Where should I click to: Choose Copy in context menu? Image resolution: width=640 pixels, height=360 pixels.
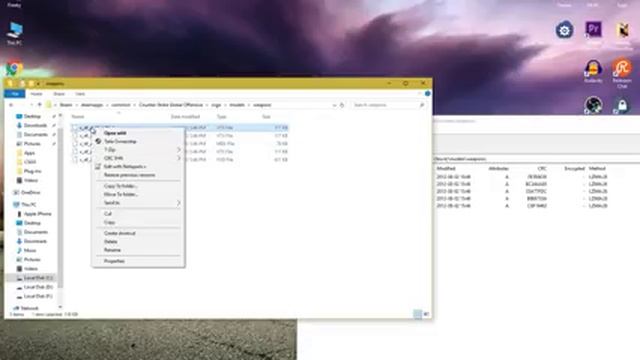point(138,222)
